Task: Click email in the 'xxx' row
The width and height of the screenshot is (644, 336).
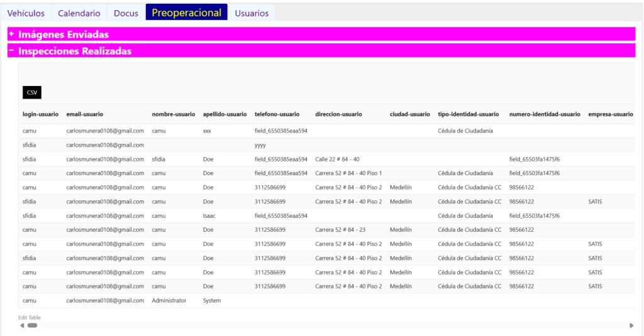Action: (105, 131)
